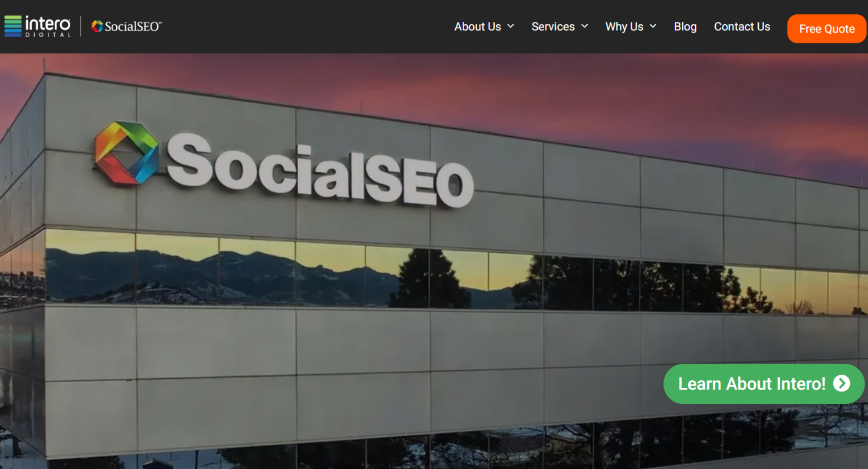Expand the Why Us chevron
The height and width of the screenshot is (469, 868).
point(653,26)
